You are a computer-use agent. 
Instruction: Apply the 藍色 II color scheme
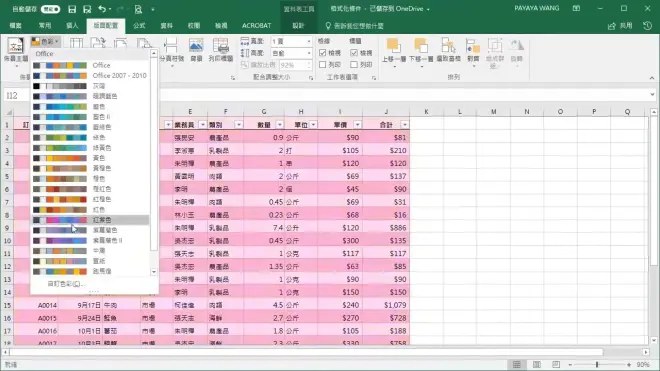pyautogui.click(x=90, y=117)
